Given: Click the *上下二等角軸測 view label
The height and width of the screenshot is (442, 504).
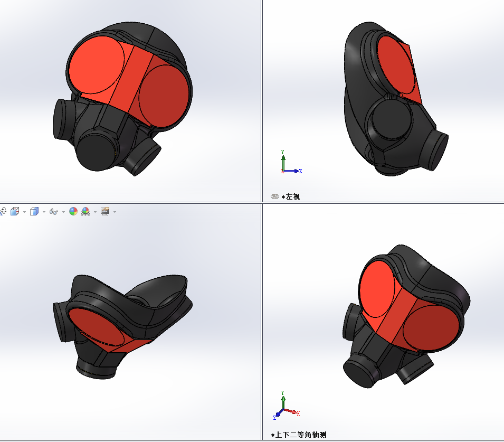Looking at the screenshot, I should (299, 435).
